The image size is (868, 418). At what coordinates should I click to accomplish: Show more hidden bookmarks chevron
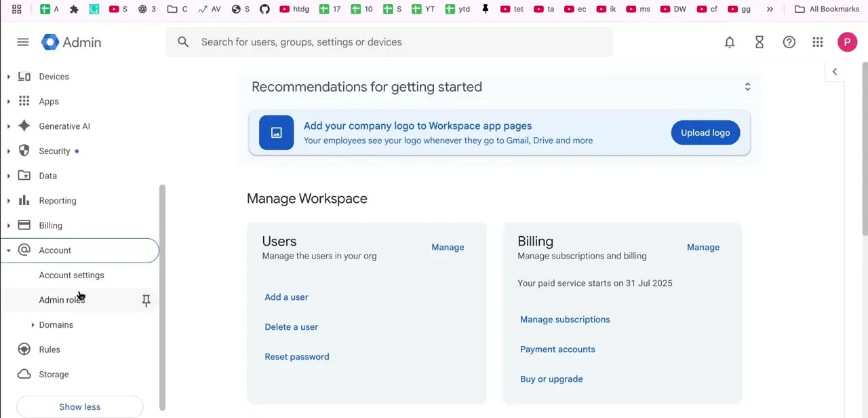770,9
